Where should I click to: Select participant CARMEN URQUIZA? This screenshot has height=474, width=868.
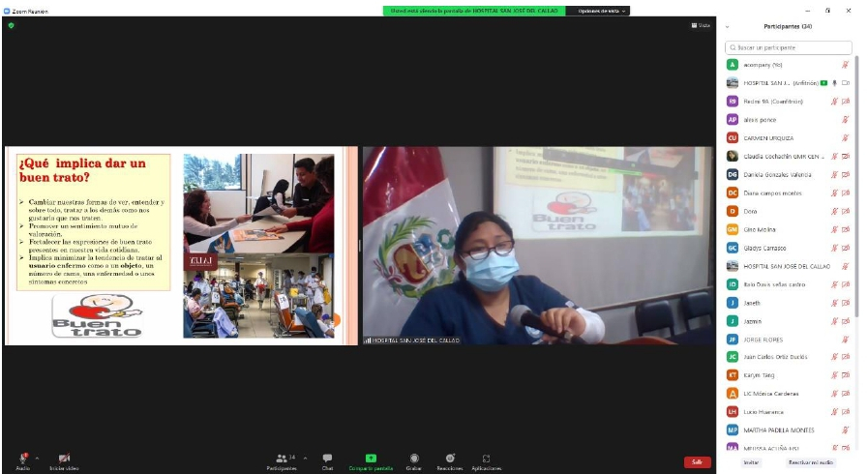point(789,137)
